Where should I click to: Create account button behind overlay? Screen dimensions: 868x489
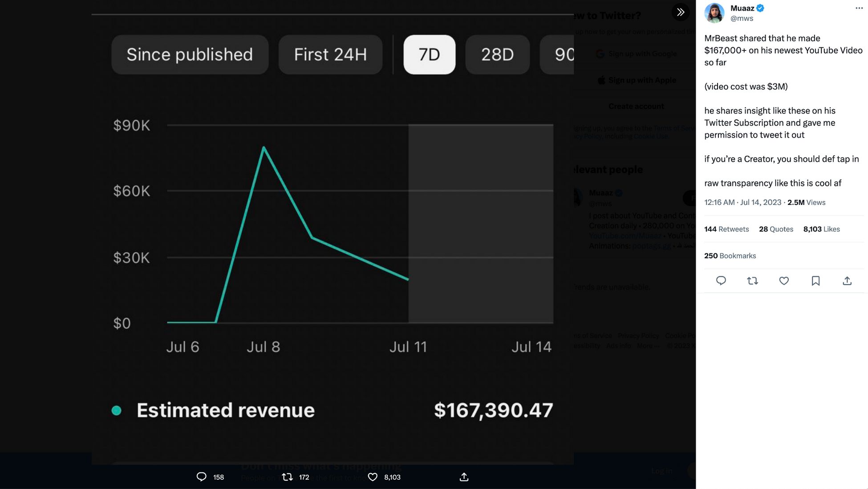636,106
